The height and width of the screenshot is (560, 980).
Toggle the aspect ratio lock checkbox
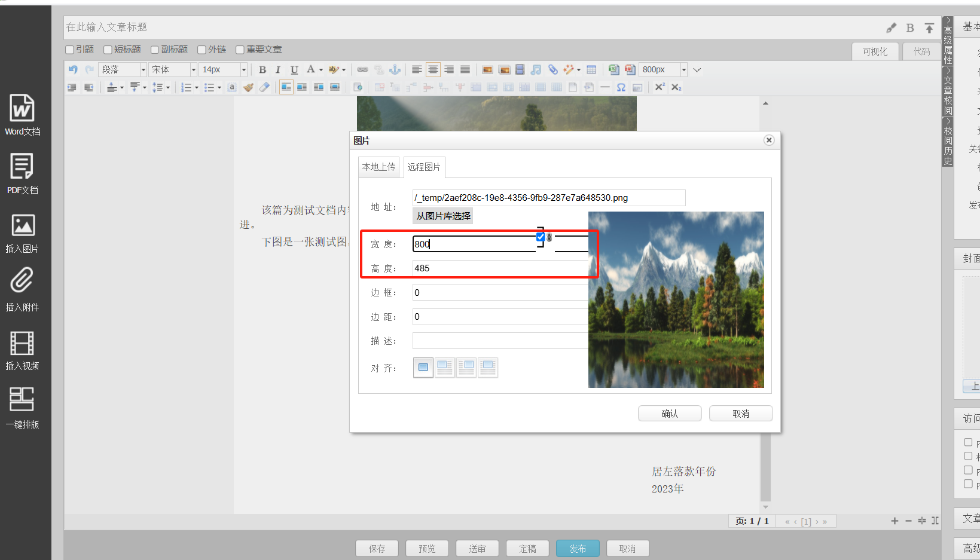[x=541, y=237]
